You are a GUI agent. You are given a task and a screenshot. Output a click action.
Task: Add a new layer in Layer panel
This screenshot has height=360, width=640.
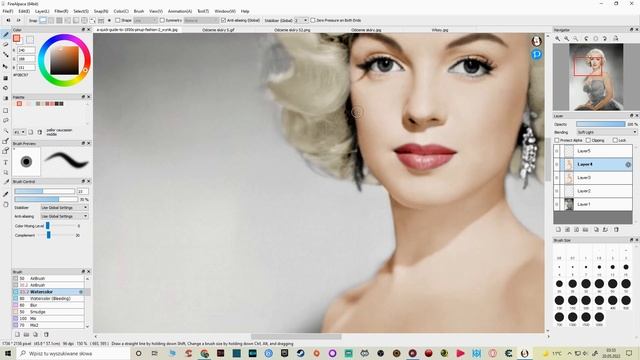point(558,230)
